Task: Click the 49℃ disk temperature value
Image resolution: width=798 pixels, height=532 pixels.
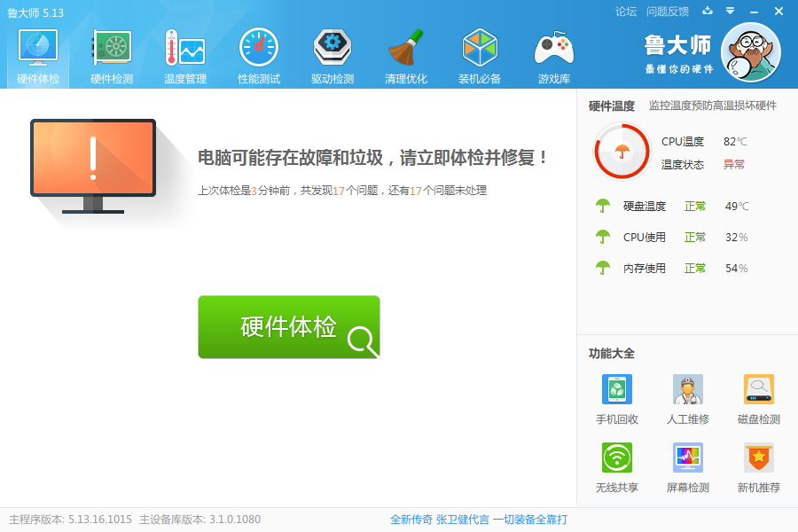Action: [x=737, y=207]
